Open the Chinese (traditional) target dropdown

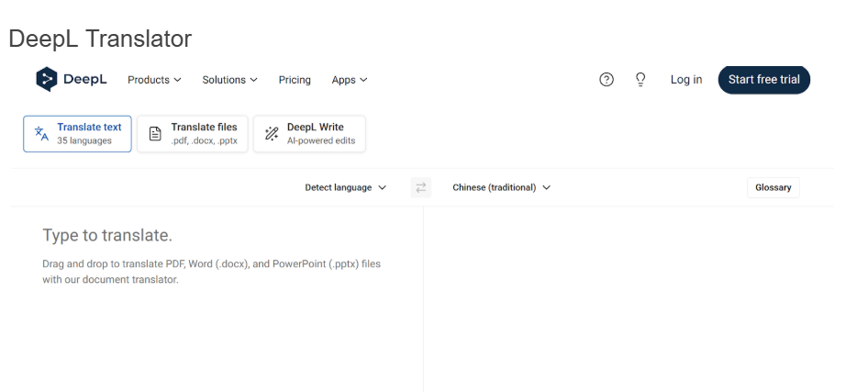pyautogui.click(x=502, y=187)
